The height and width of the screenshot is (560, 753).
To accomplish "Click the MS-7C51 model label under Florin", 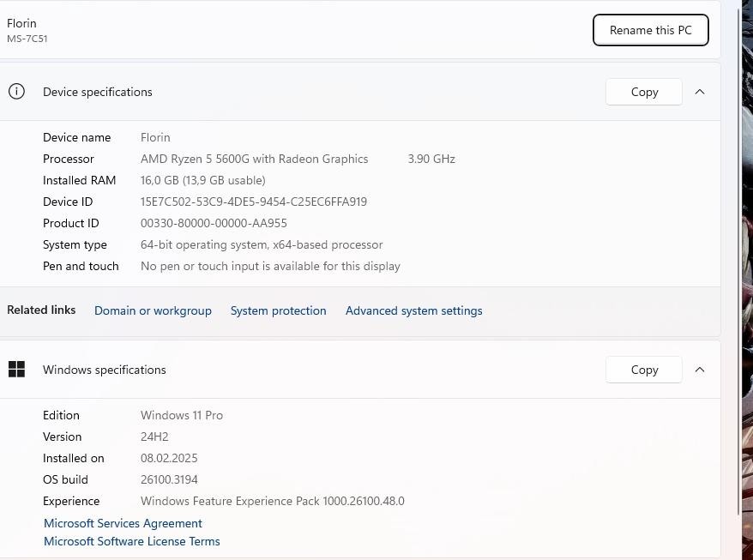I will (27, 39).
